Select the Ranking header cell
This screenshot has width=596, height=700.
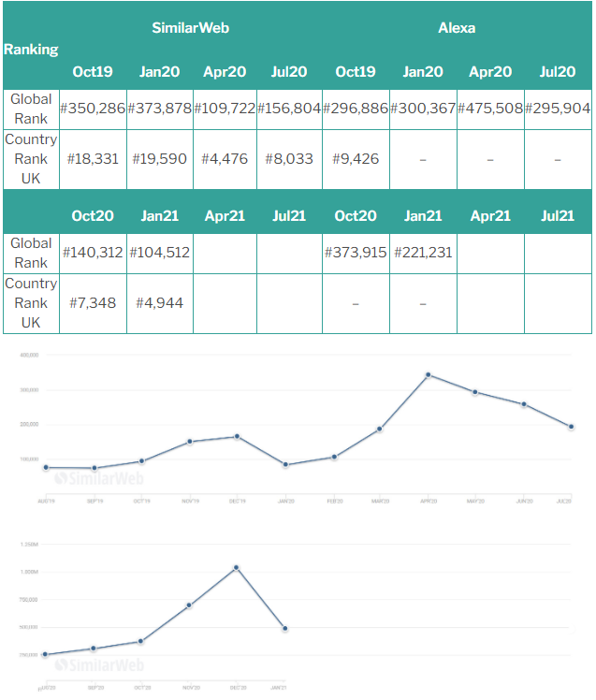(31, 50)
